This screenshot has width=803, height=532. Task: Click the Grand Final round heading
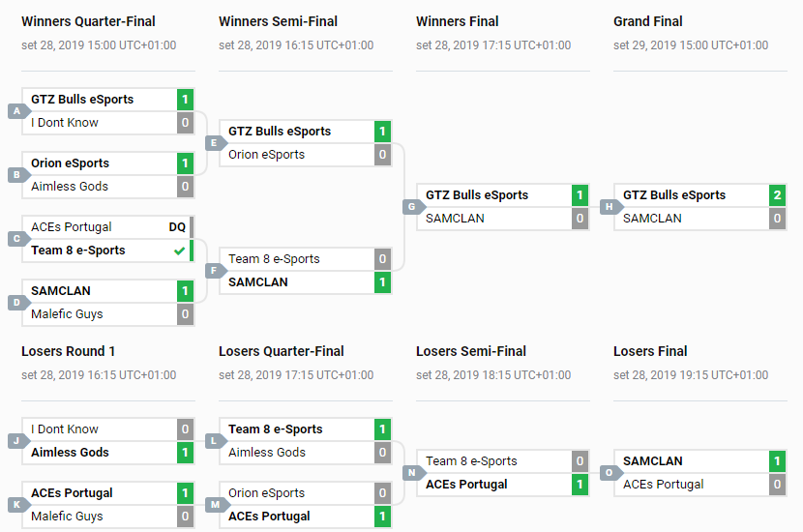coord(648,21)
